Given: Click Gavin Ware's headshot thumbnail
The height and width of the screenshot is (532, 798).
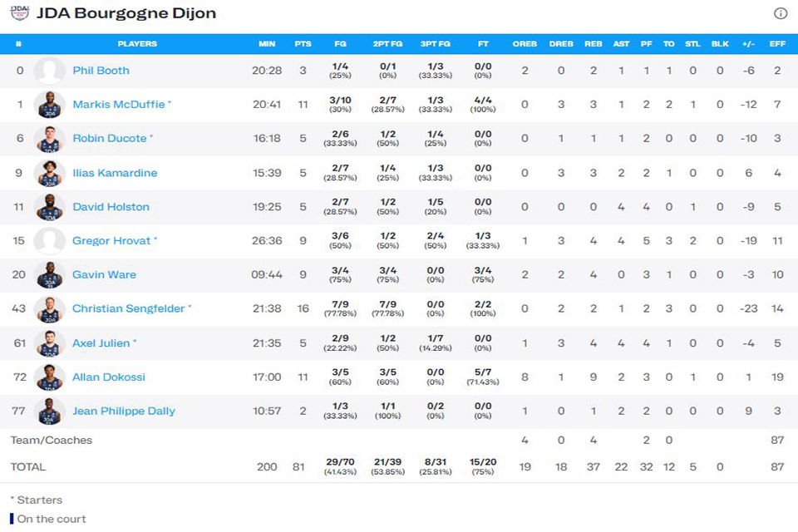Looking at the screenshot, I should (49, 274).
